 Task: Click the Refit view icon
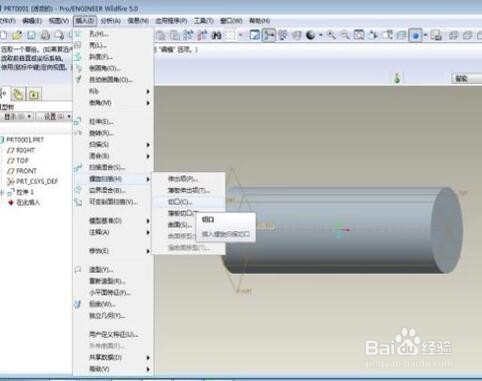tap(359, 35)
